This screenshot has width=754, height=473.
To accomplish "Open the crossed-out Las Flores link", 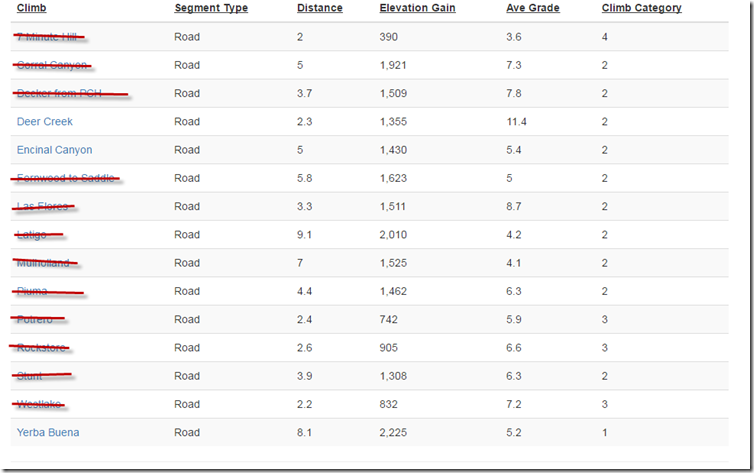I will pos(42,207).
